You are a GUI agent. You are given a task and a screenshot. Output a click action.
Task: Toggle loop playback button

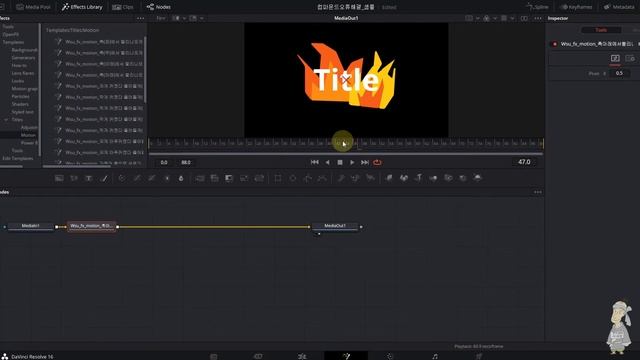point(378,162)
